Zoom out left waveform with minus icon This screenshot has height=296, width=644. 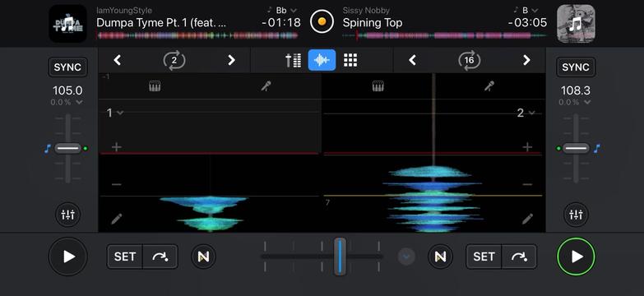pos(117,185)
